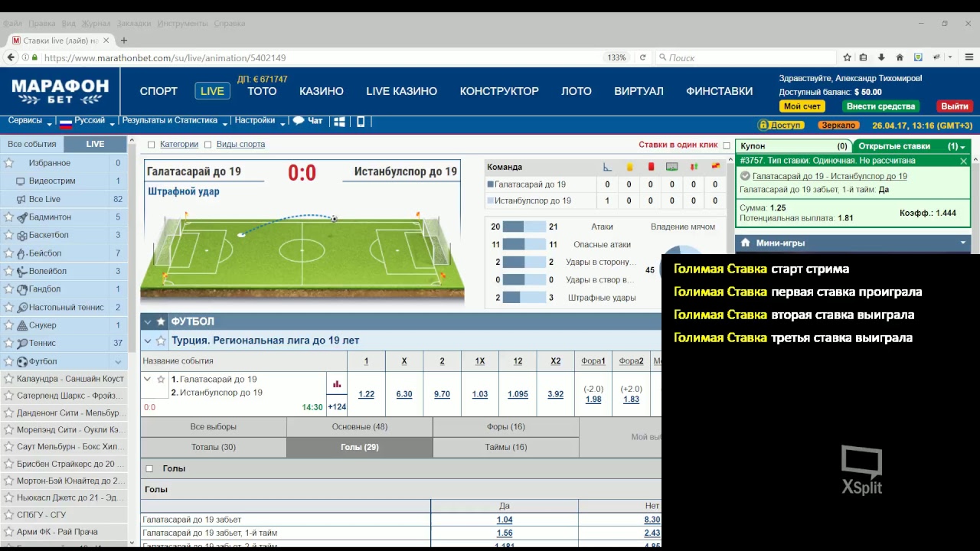Open the КАЗИНО main menu item
This screenshot has height=551, width=980.
pyautogui.click(x=322, y=91)
